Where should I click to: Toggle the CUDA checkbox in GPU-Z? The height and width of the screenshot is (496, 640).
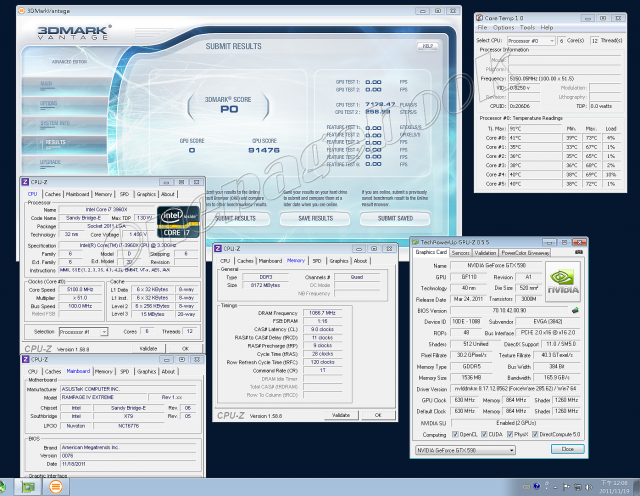[x=484, y=434]
